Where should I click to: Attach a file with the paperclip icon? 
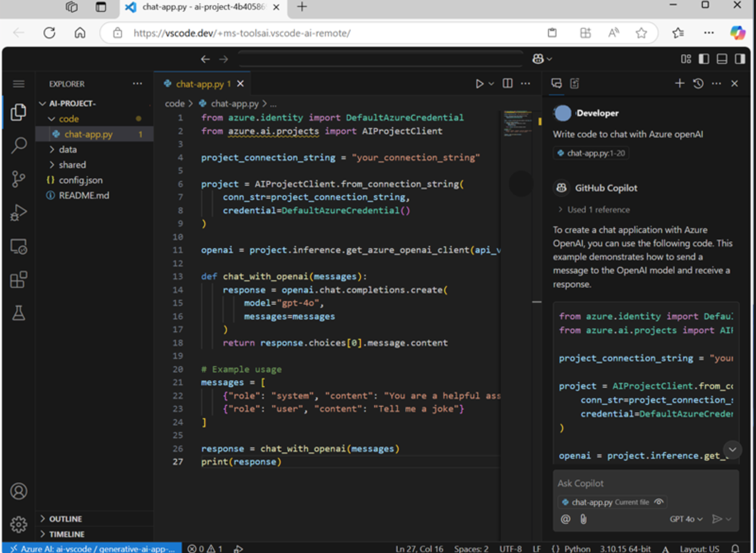pos(583,519)
